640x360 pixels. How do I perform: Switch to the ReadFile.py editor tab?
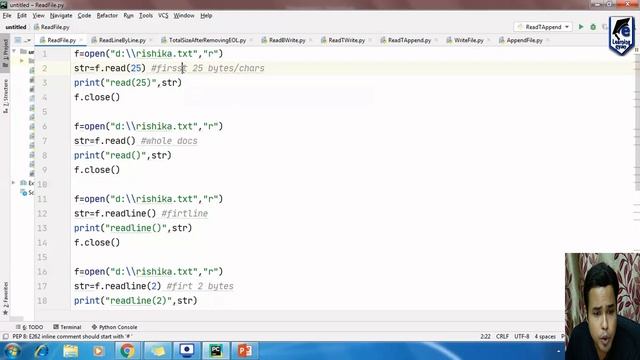(61, 40)
